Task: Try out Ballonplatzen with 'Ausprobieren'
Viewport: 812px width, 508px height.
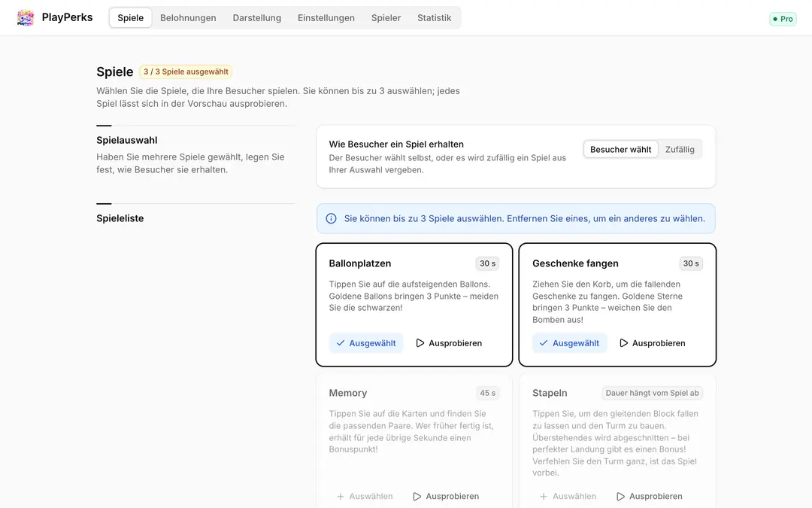Action: click(x=449, y=343)
